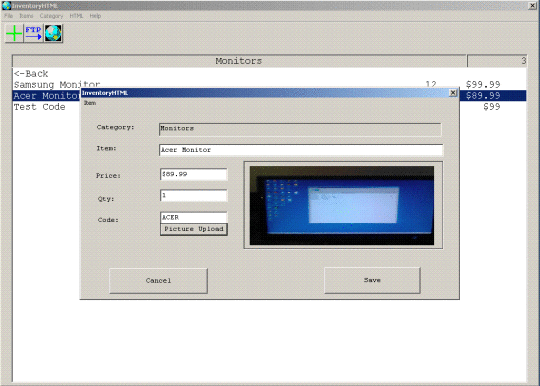Click the Qty: label
Image resolution: width=540 pixels, height=386 pixels.
tap(106, 199)
